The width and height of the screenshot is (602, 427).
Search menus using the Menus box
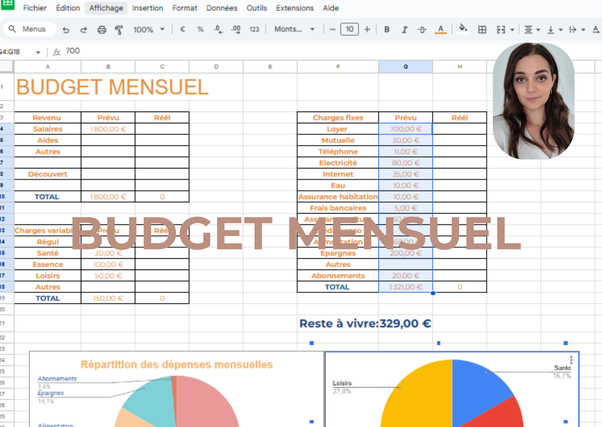coord(30,29)
